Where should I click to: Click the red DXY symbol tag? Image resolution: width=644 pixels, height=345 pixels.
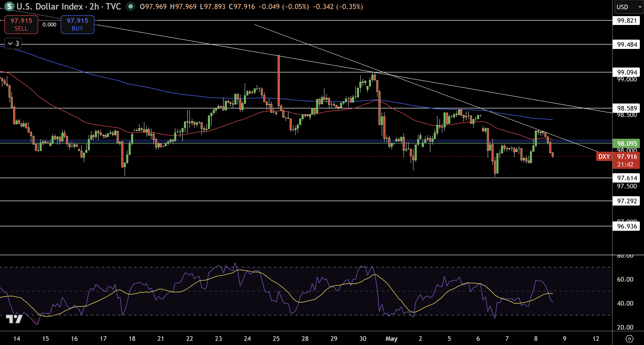604,157
